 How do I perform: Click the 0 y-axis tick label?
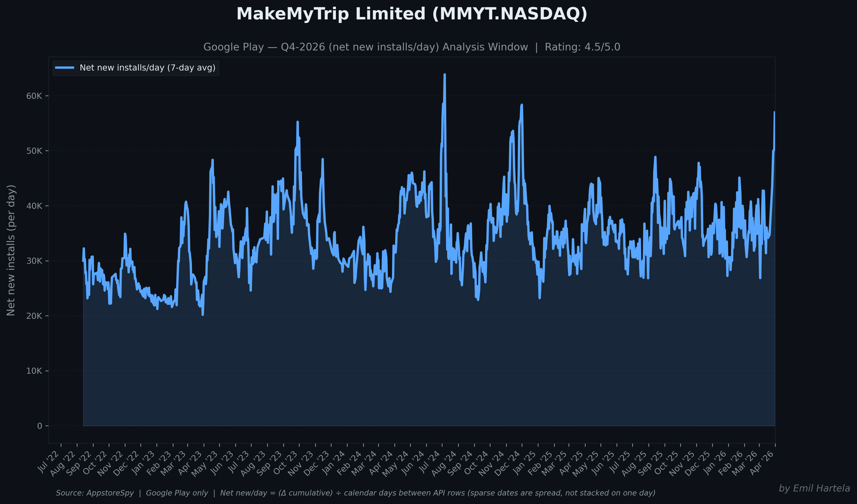(x=40, y=426)
